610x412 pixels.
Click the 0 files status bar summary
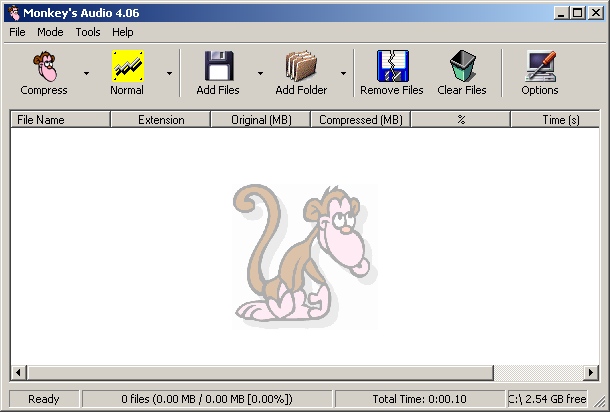207,399
